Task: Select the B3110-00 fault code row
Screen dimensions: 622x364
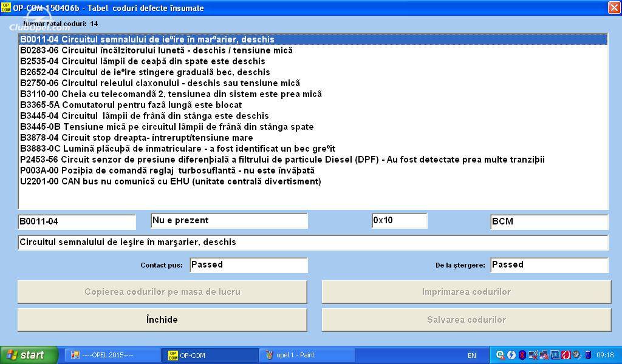Action: coord(313,94)
